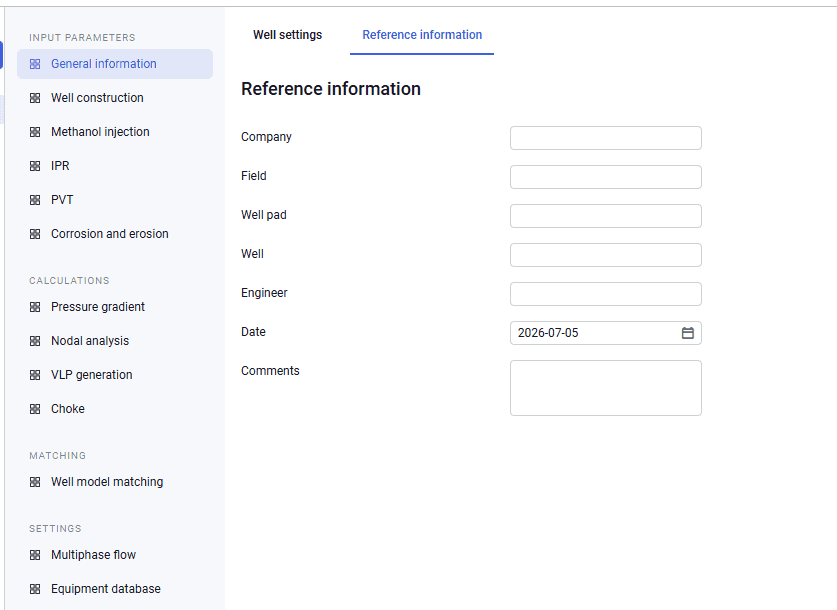Click the Choke sidebar icon
The image size is (837, 610).
coord(35,409)
